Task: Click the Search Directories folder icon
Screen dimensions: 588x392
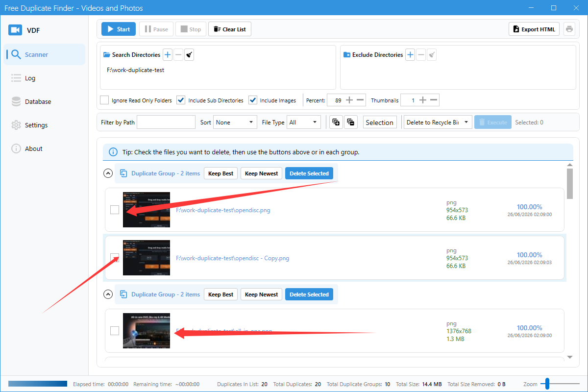Action: tap(107, 55)
